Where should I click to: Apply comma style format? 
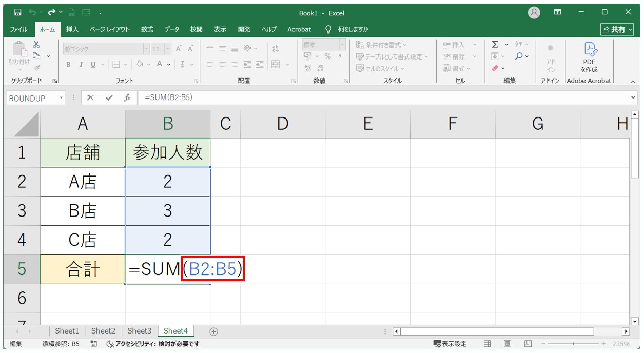pos(340,56)
